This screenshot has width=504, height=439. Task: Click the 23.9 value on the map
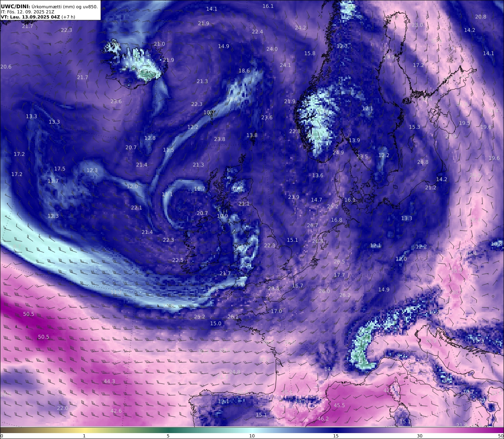[294, 197]
